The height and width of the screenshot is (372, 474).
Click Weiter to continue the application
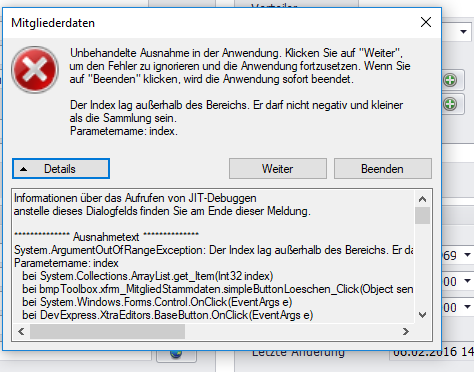278,169
